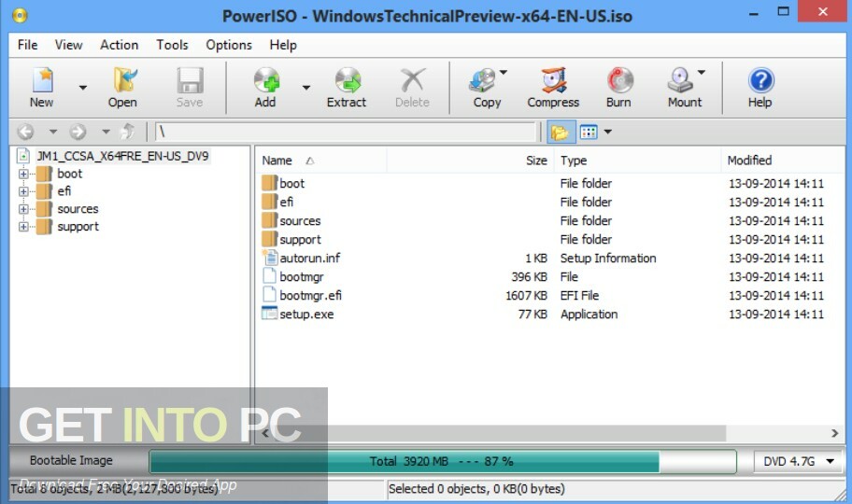
Task: Expand the sources folder in tree
Action: pos(23,209)
